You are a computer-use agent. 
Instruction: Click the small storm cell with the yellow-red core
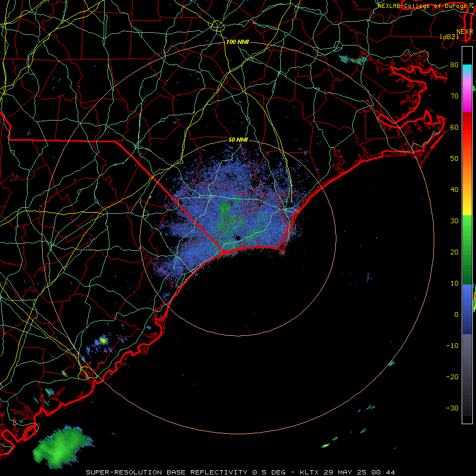103,340
